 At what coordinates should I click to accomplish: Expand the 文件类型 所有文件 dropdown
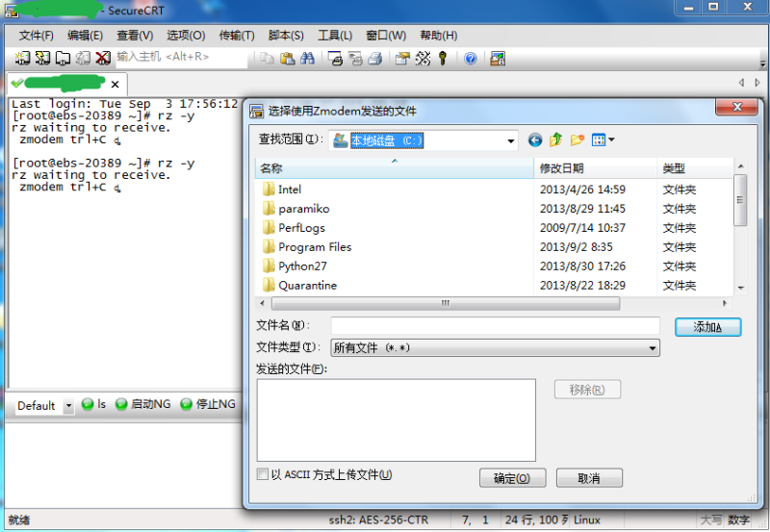[x=653, y=348]
